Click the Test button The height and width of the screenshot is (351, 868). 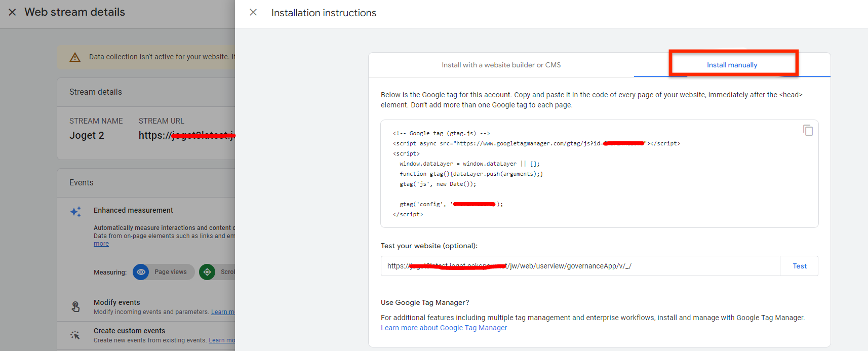(x=800, y=266)
